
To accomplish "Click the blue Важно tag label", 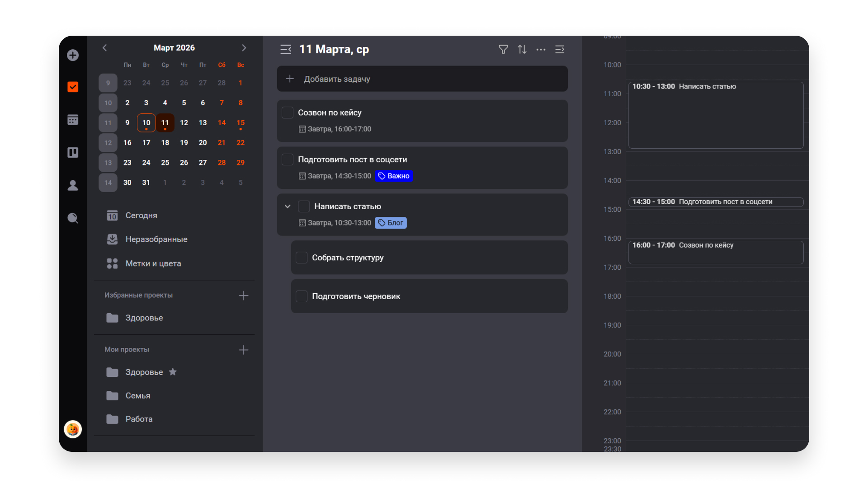I will [x=394, y=176].
